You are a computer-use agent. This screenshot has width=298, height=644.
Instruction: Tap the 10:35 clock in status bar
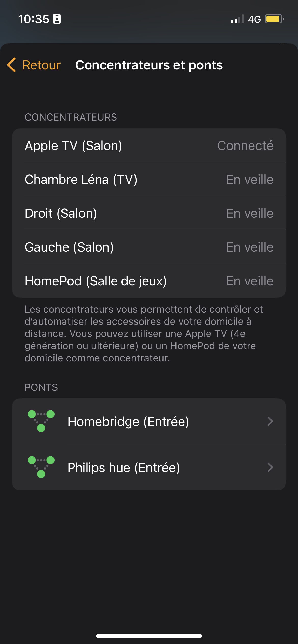coord(34,19)
